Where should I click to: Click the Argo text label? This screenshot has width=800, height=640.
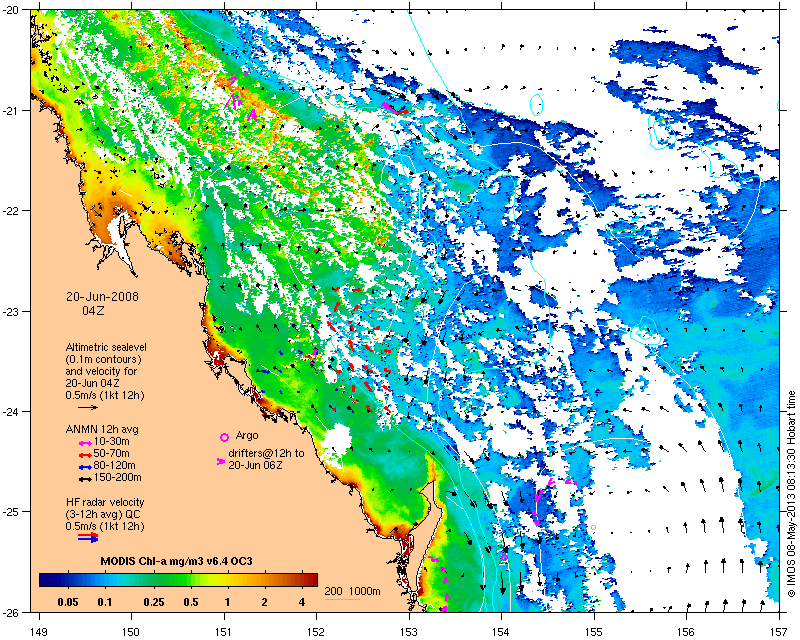tap(247, 436)
